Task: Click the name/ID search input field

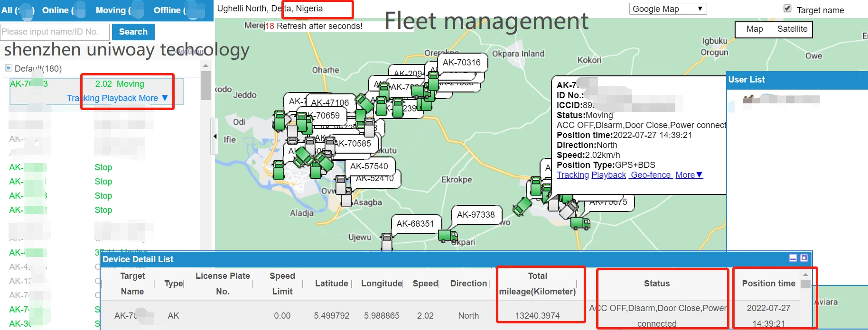Action: point(54,32)
